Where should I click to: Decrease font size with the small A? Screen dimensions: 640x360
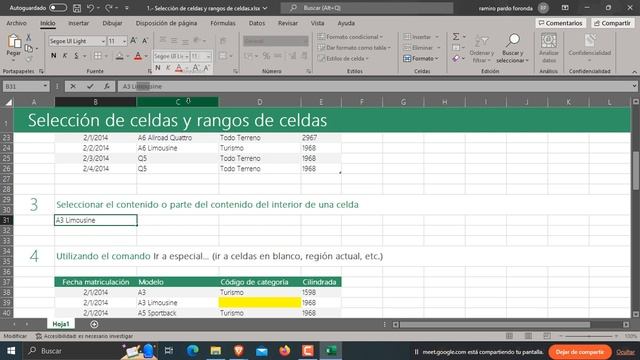[x=145, y=41]
